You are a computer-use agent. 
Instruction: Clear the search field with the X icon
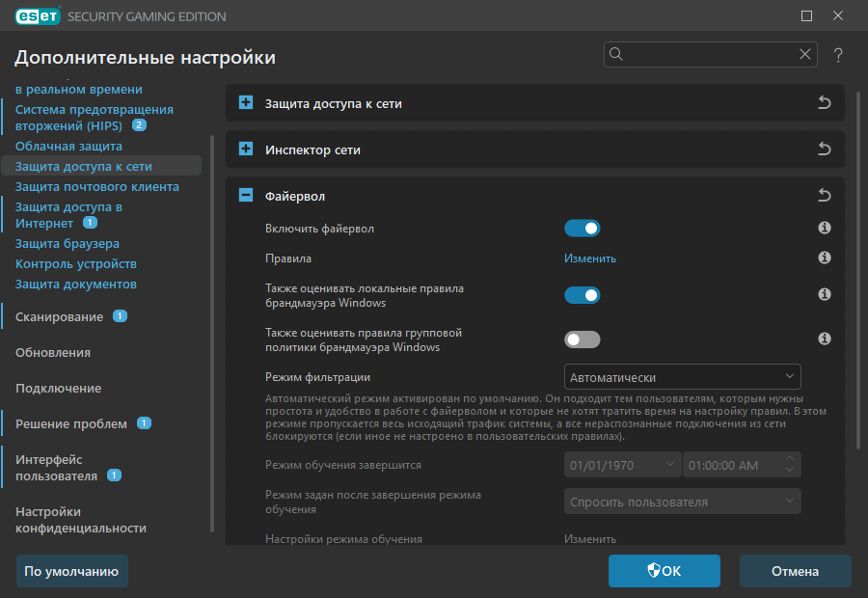[x=805, y=54]
